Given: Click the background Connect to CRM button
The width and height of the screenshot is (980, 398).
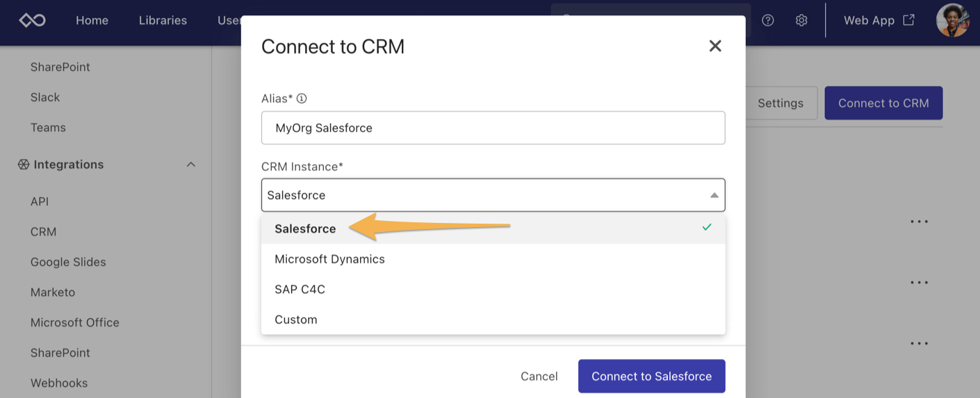Looking at the screenshot, I should click(883, 103).
